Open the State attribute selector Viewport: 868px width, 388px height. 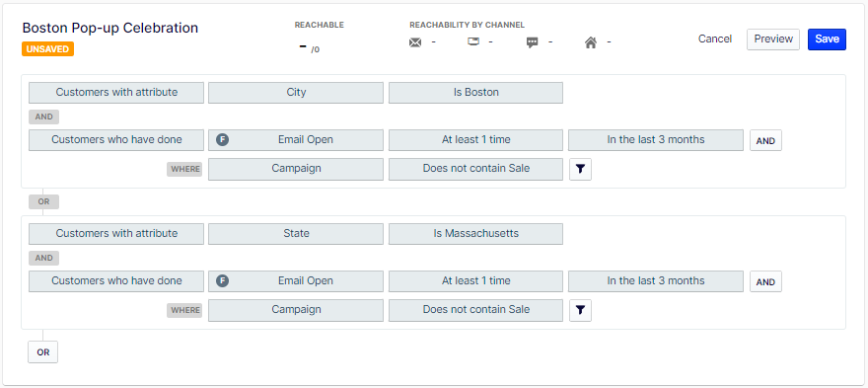pos(296,233)
